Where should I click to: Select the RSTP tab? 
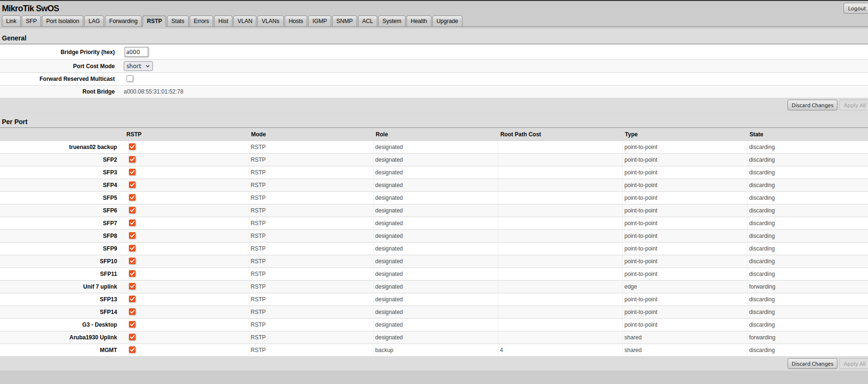point(154,21)
